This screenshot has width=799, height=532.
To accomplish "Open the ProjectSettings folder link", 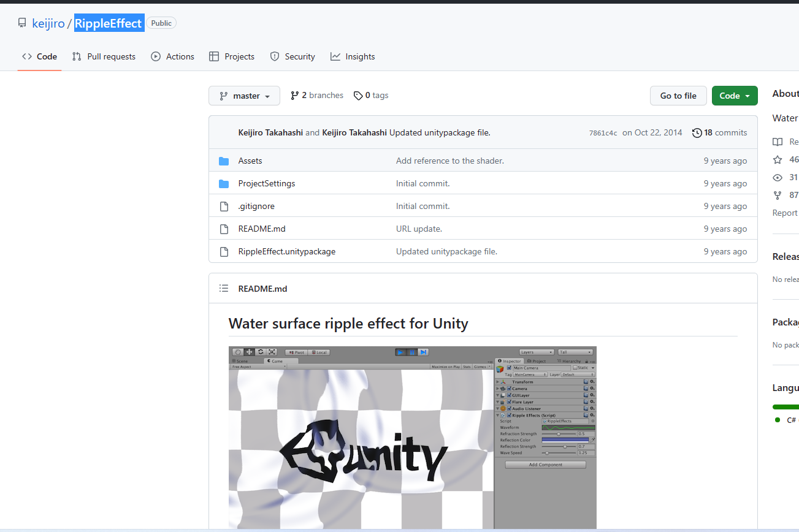I will click(x=267, y=183).
